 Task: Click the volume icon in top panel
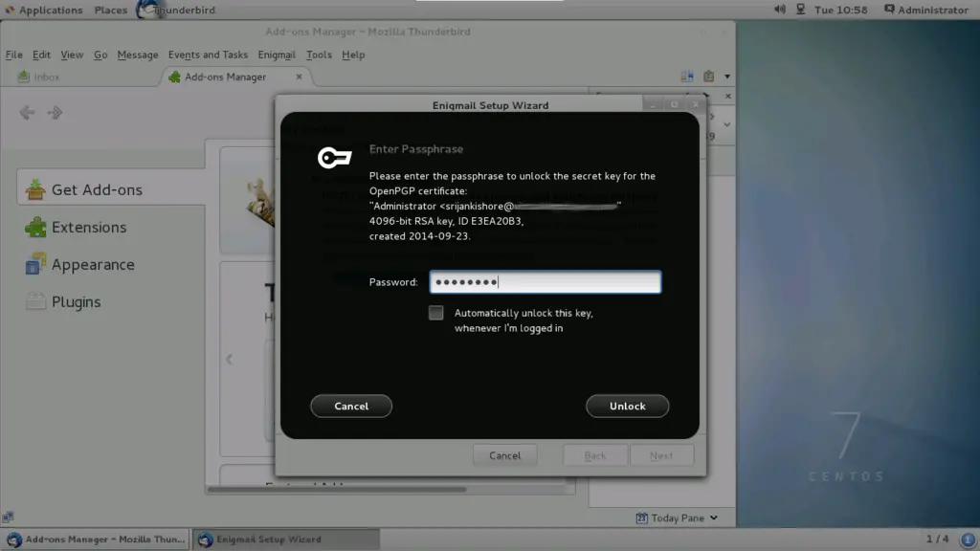(x=779, y=10)
